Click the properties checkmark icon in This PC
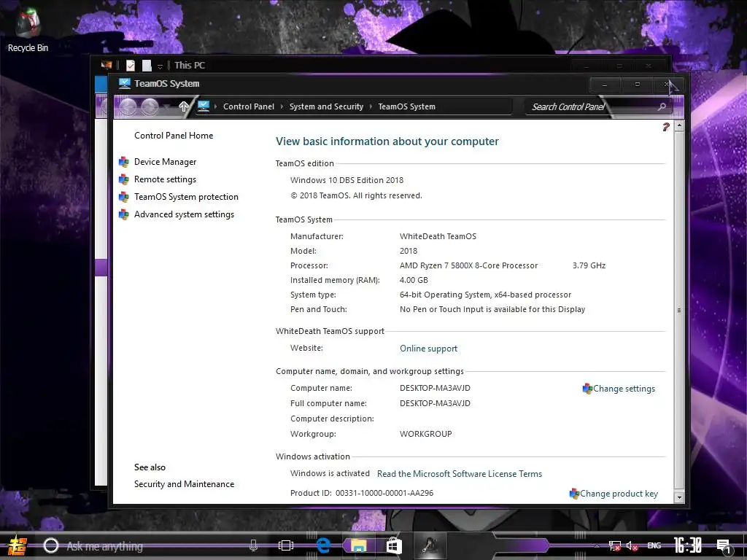Viewport: 747px width, 560px height. (130, 65)
